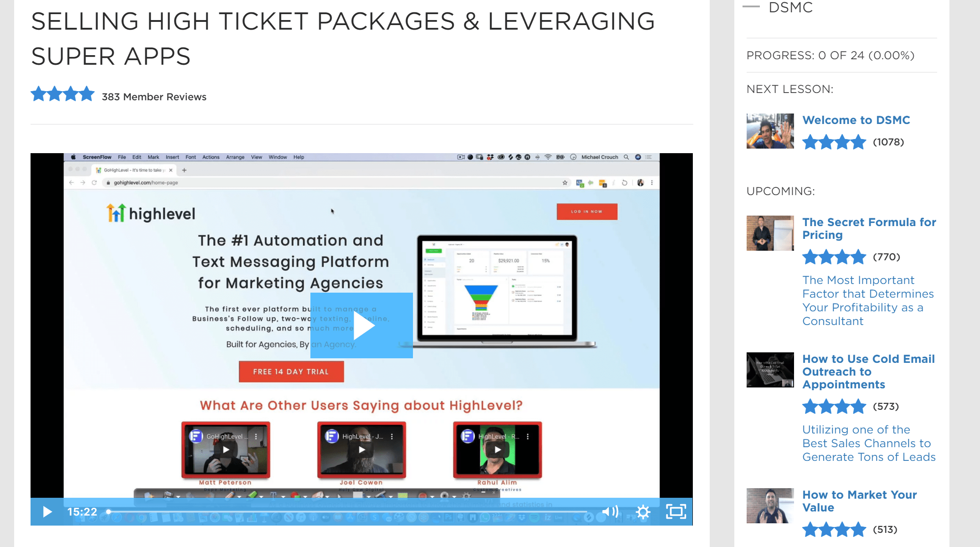The width and height of the screenshot is (980, 547).
Task: Click browser bookmark star icon
Action: pos(565,183)
